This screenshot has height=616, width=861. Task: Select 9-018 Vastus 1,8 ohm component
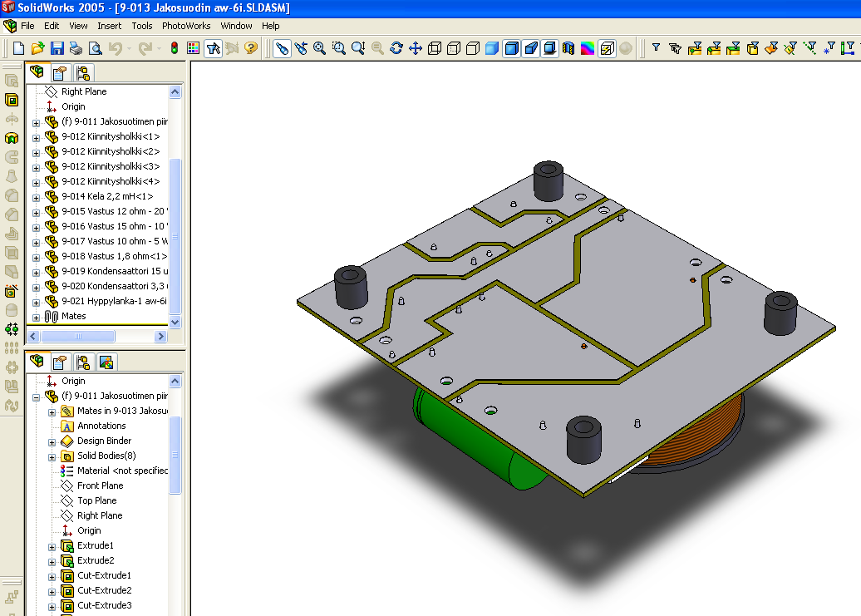pyautogui.click(x=114, y=256)
